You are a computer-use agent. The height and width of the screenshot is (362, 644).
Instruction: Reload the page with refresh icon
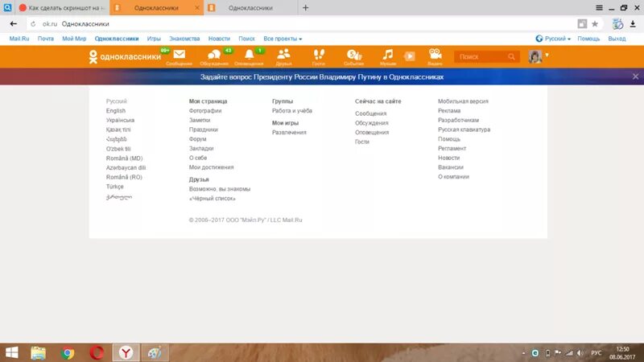tap(33, 24)
